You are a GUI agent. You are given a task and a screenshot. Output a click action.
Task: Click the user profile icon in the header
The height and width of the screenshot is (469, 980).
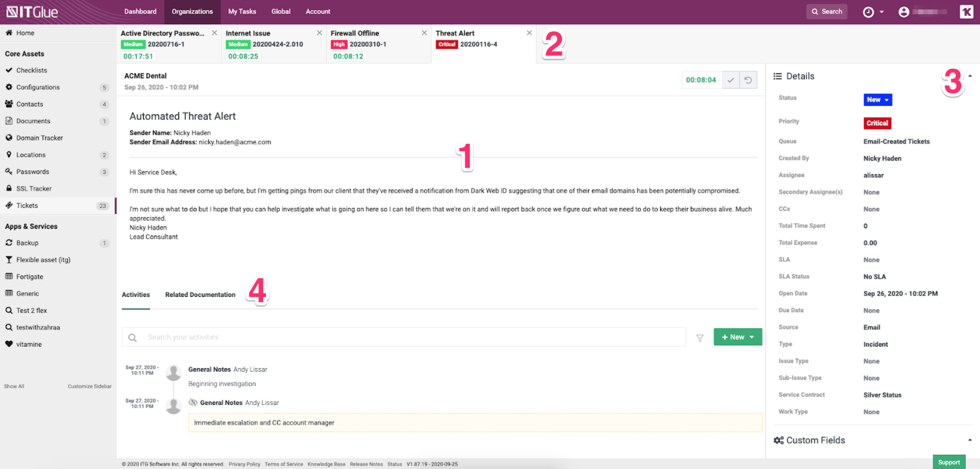tap(903, 12)
